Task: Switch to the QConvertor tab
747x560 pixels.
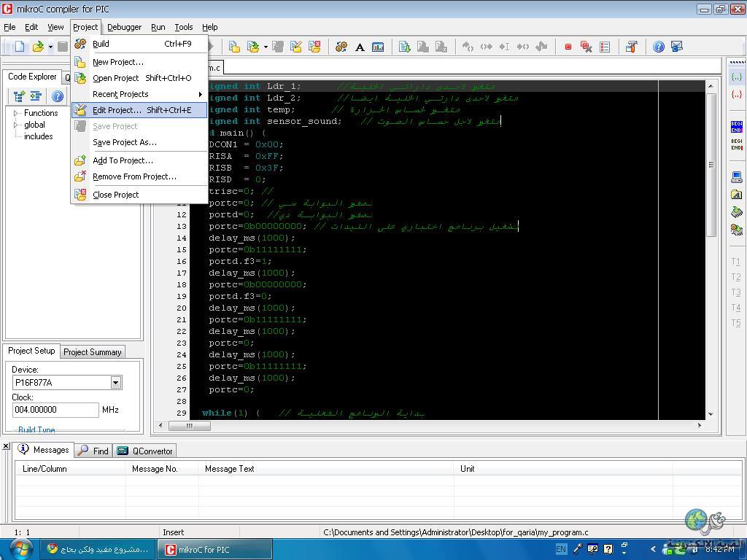Action: [x=145, y=451]
